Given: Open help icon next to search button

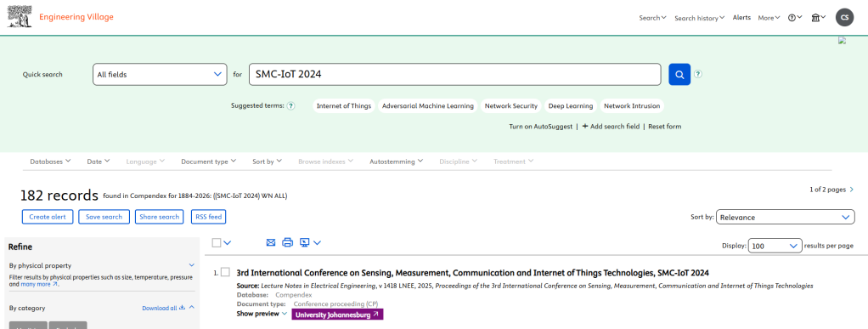Looking at the screenshot, I should click(x=698, y=74).
